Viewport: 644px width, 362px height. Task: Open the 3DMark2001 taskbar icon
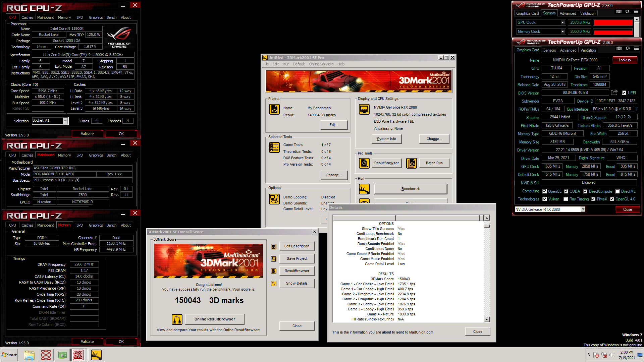click(x=96, y=355)
